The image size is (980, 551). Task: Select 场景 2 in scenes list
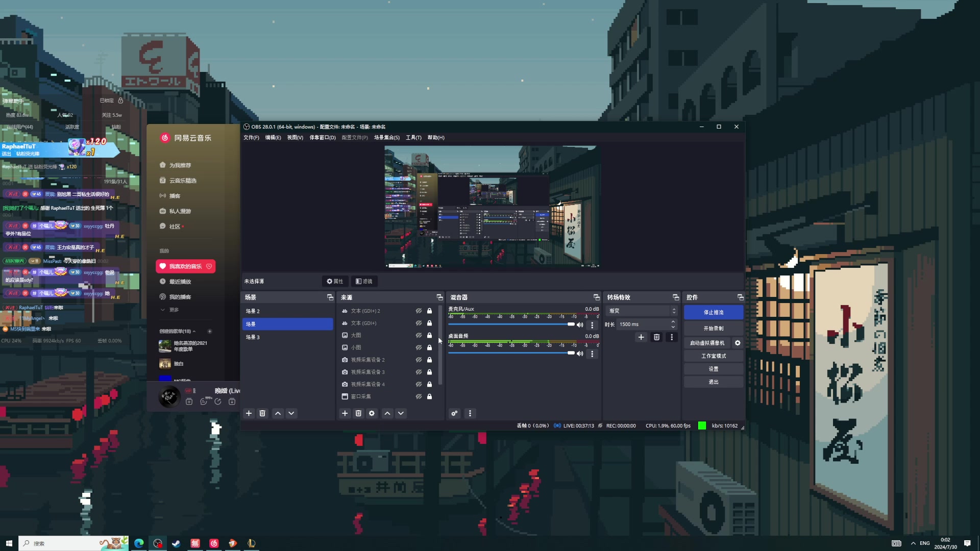287,311
